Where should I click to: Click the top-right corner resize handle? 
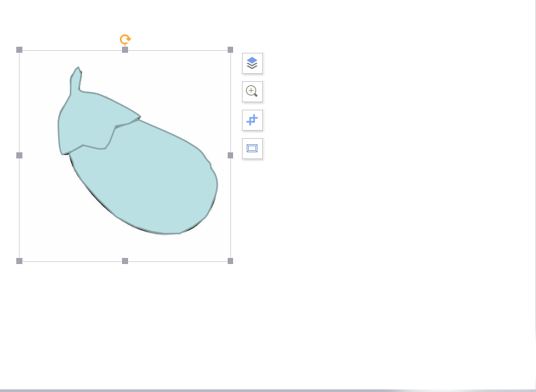pos(230,50)
